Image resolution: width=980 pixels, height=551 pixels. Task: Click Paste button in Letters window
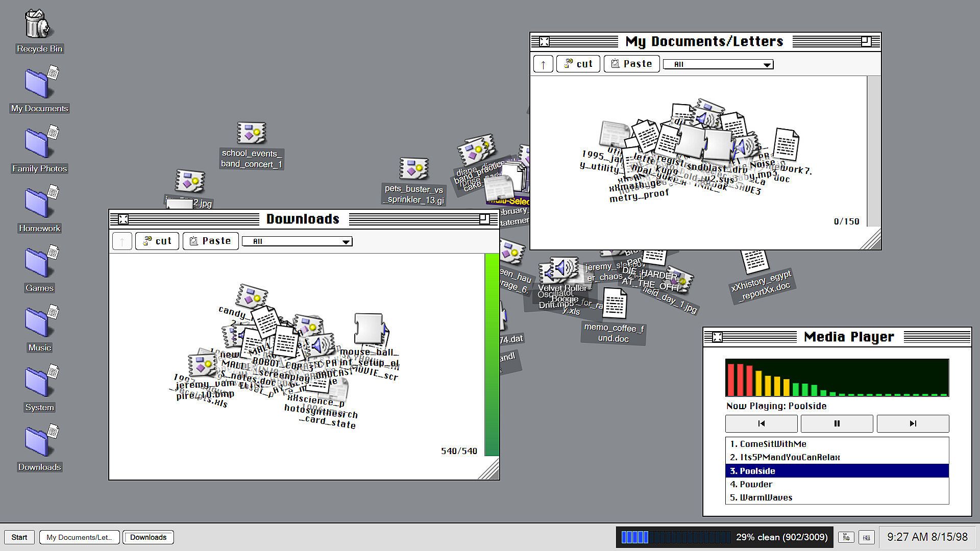631,64
